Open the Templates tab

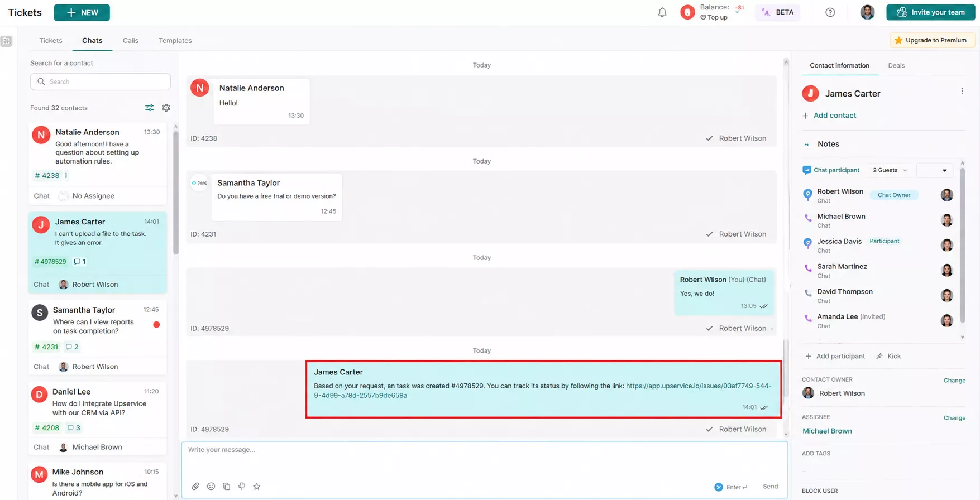coord(175,41)
